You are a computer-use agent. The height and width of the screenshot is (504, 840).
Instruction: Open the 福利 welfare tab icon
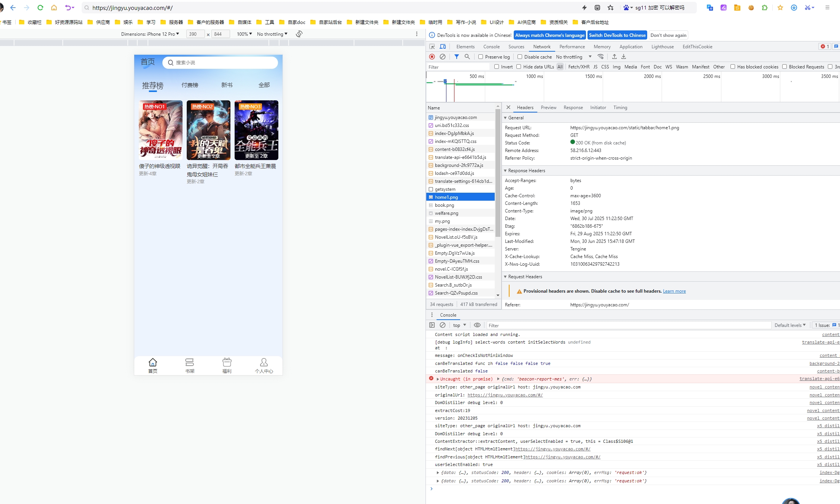click(227, 362)
